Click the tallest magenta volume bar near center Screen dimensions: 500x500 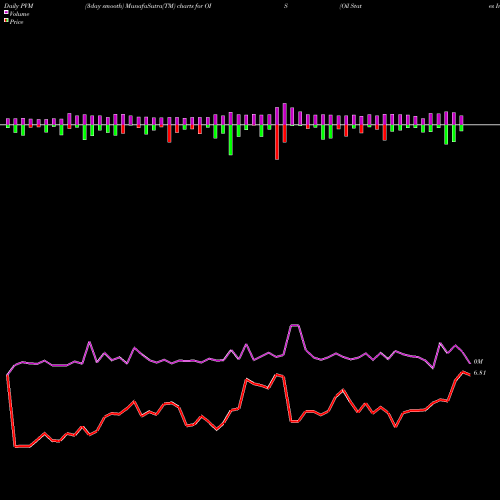pos(285,114)
